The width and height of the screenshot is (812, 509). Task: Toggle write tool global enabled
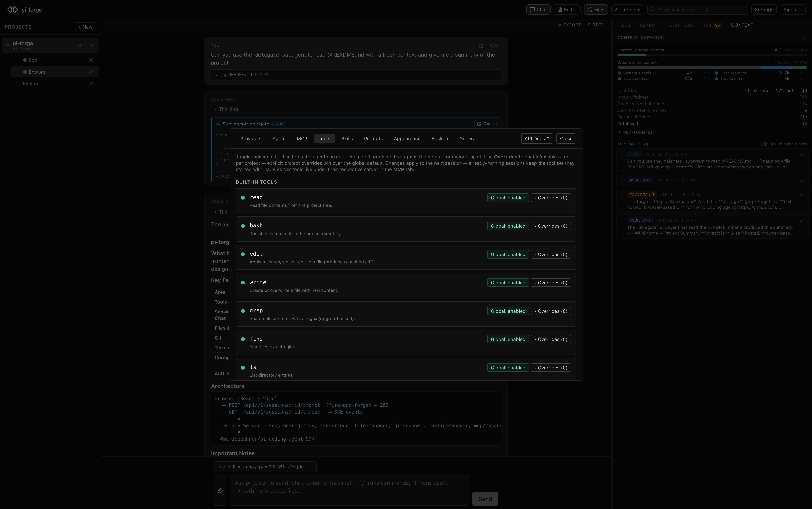508,283
